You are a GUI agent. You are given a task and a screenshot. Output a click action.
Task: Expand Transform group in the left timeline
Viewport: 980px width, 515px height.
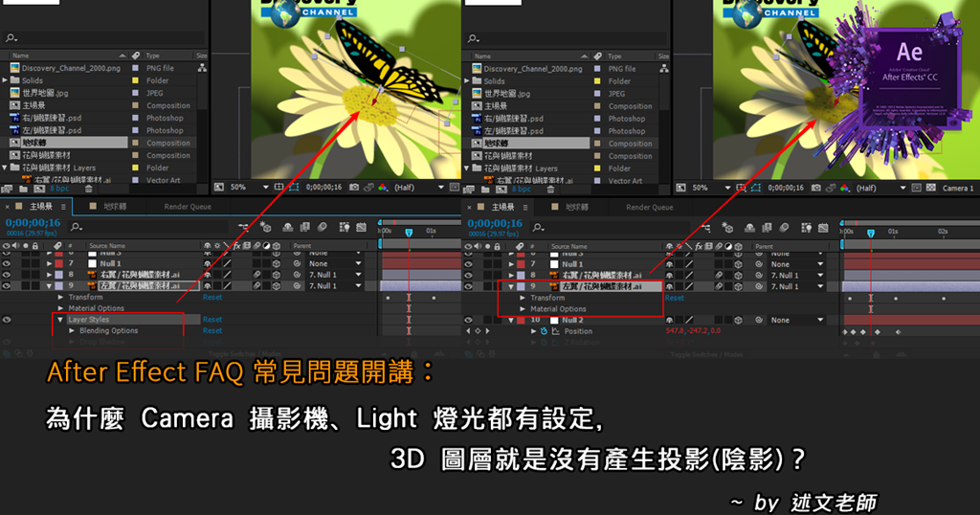coord(60,297)
